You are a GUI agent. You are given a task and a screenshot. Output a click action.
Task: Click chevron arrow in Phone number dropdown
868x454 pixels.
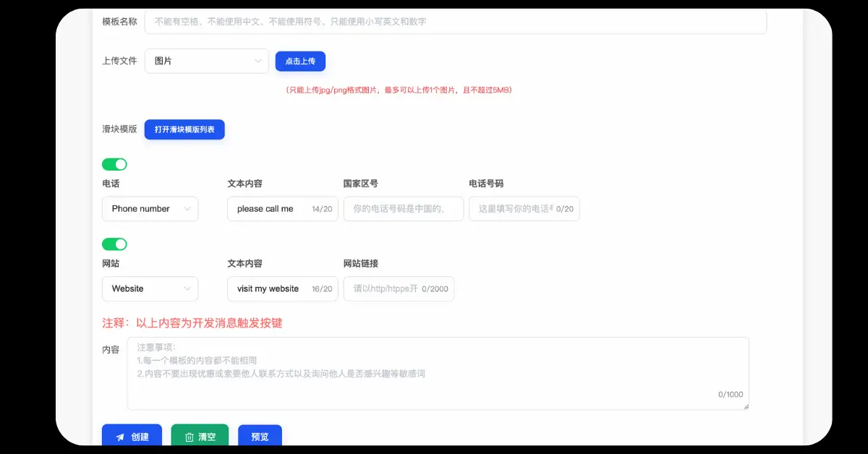(187, 209)
